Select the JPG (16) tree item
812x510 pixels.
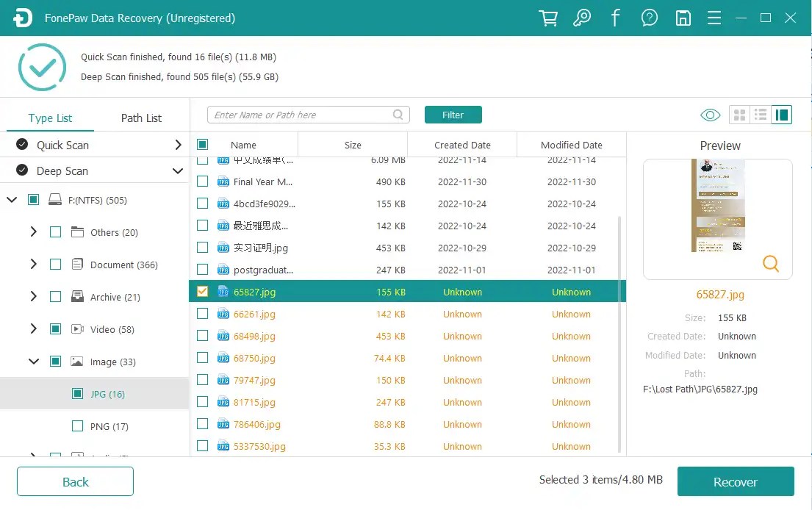pyautogui.click(x=95, y=393)
